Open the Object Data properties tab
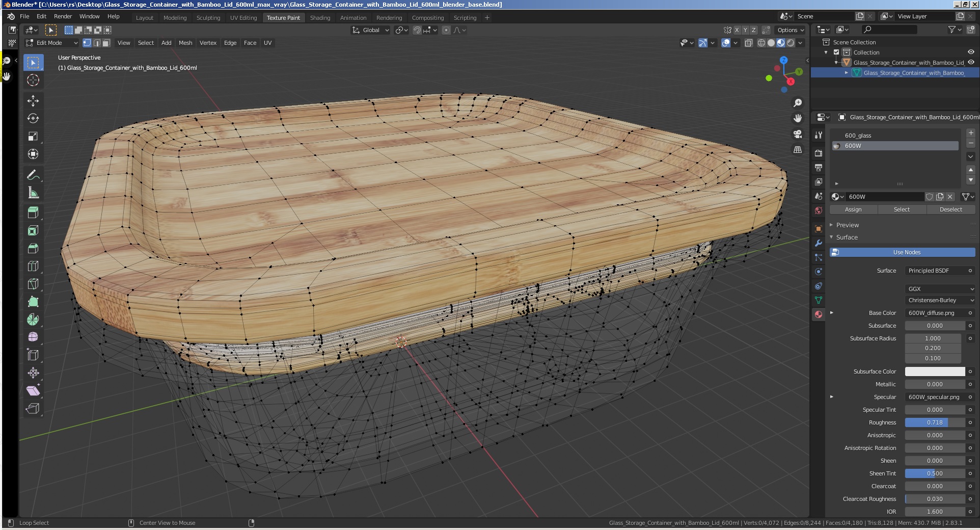980x530 pixels. point(819,300)
